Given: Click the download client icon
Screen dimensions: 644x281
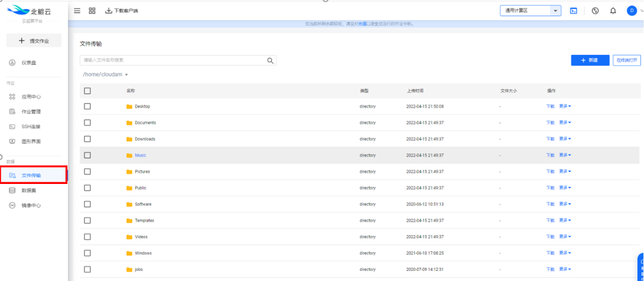Looking at the screenshot, I should (109, 11).
